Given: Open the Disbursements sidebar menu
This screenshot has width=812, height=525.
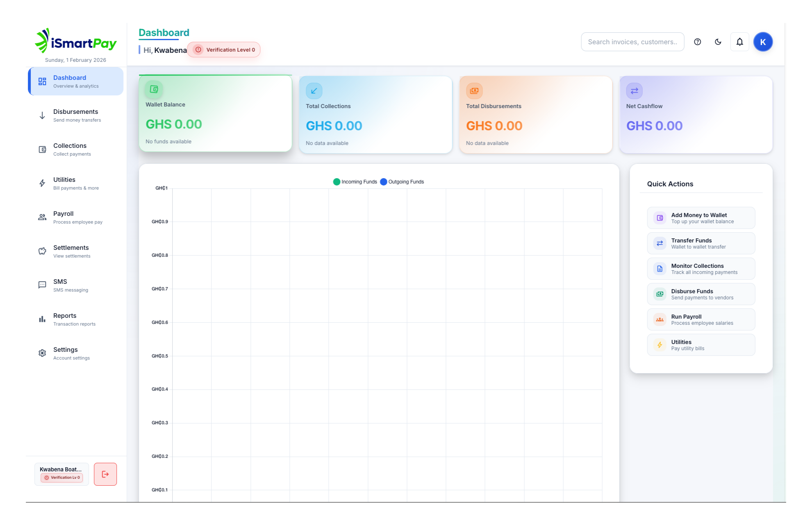Looking at the screenshot, I should tap(76, 115).
